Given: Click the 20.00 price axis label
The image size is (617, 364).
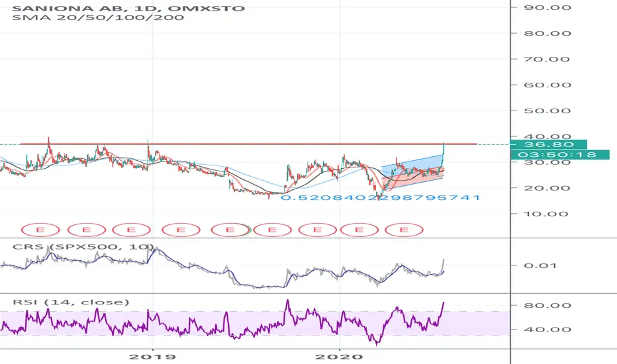Looking at the screenshot, I should pos(547,188).
